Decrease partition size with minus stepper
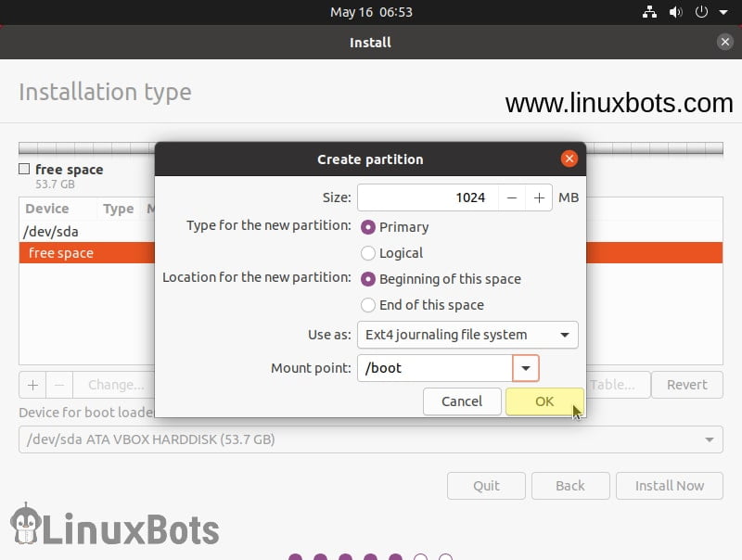 pyautogui.click(x=513, y=197)
